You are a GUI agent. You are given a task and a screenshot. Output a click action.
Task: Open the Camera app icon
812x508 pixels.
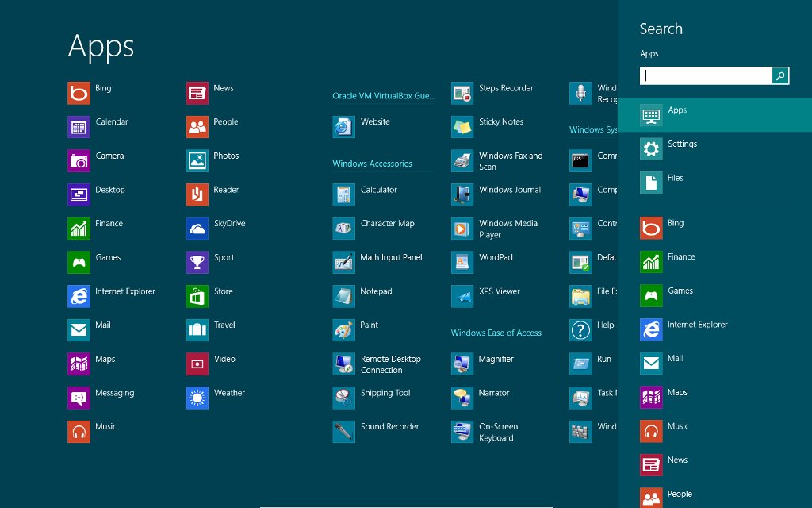click(79, 160)
